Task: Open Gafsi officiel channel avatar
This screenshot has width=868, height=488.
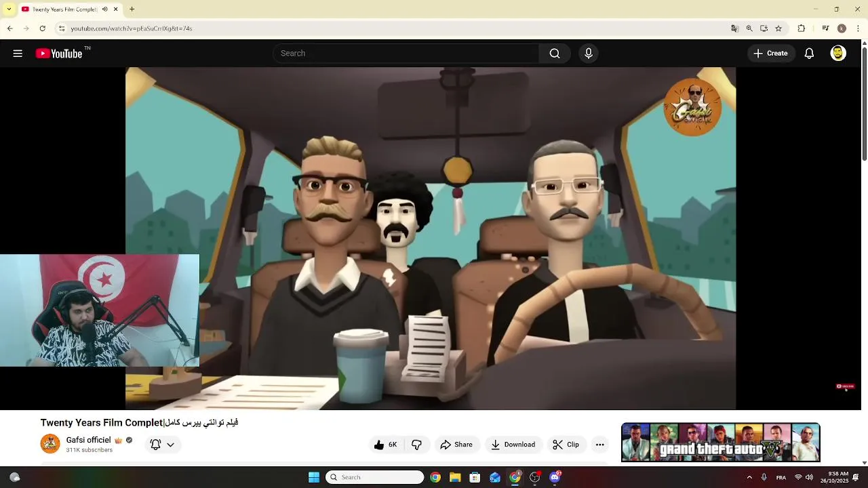Action: tap(50, 444)
